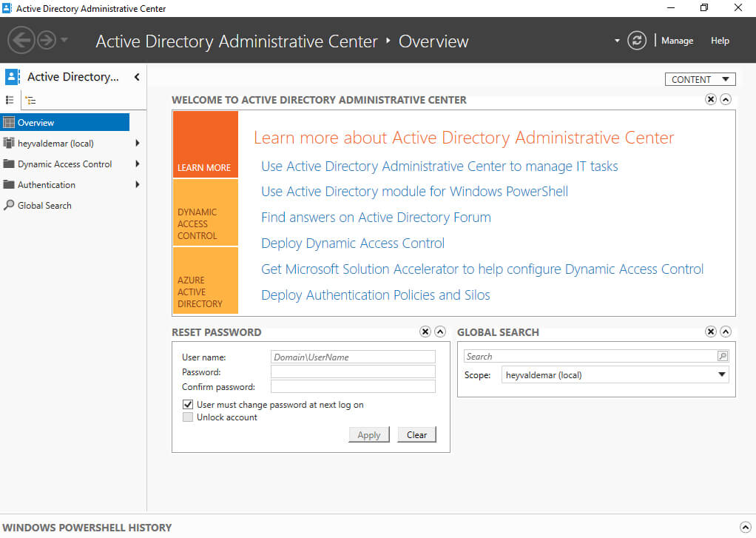Check the Unlock account box
The width and height of the screenshot is (756, 538).
pos(188,417)
